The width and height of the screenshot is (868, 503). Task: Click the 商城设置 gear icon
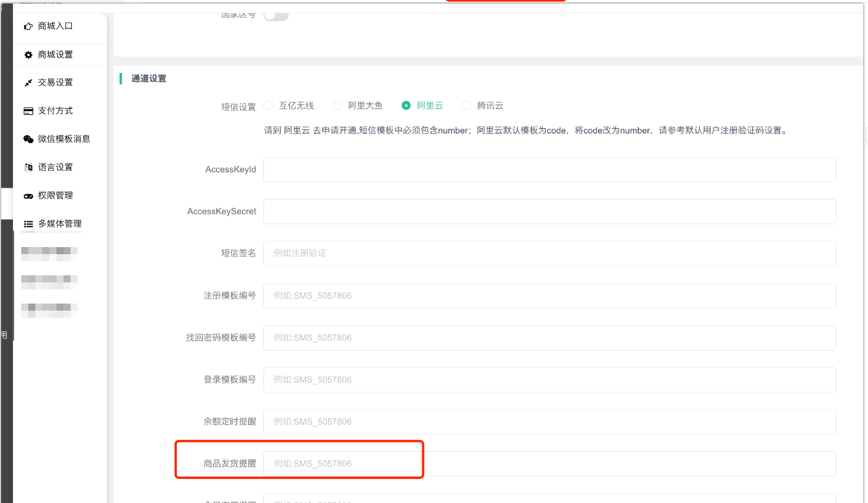click(x=28, y=55)
